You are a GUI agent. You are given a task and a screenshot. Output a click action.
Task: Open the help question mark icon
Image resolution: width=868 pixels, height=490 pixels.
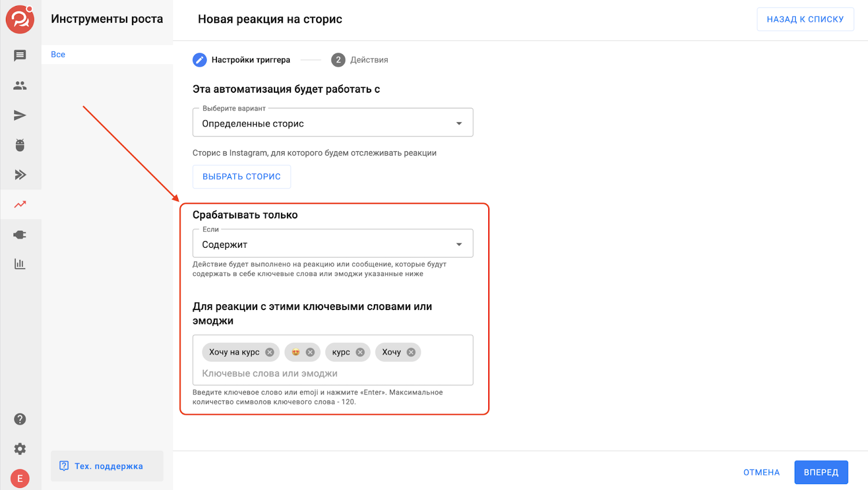point(20,419)
